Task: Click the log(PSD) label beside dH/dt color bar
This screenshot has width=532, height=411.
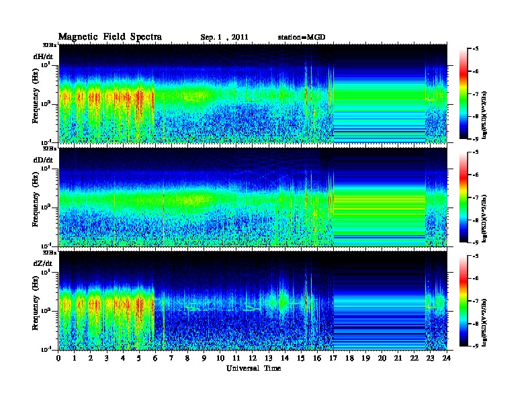Action: click(x=484, y=115)
